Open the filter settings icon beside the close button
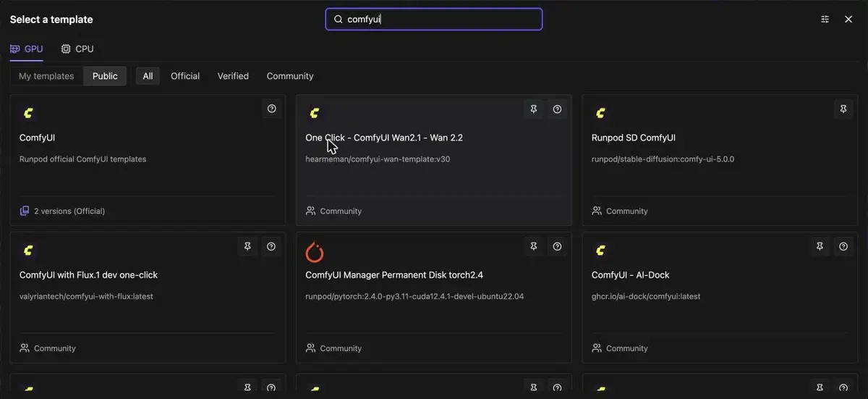This screenshot has height=399, width=868. pyautogui.click(x=825, y=20)
